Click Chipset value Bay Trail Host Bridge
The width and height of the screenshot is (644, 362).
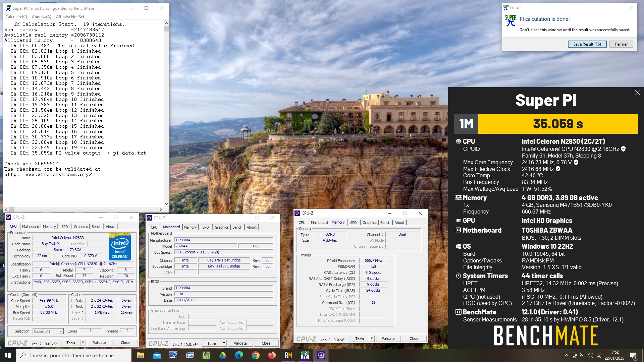224,260
